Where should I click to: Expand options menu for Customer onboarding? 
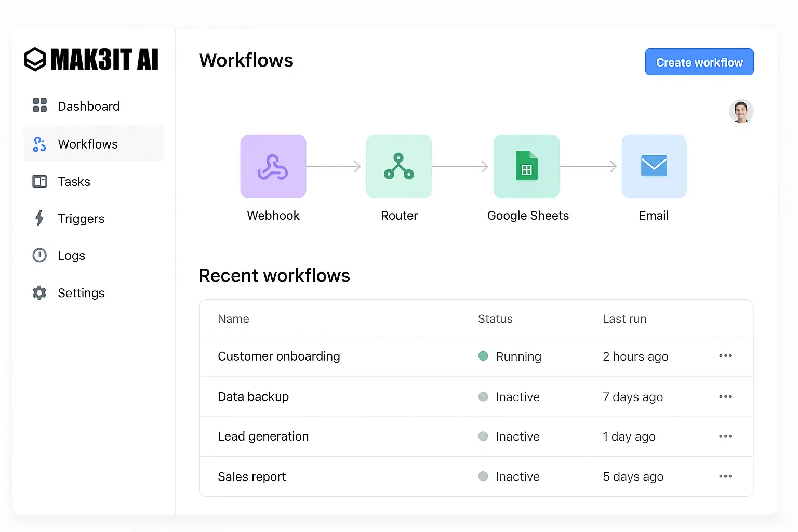pyautogui.click(x=725, y=356)
